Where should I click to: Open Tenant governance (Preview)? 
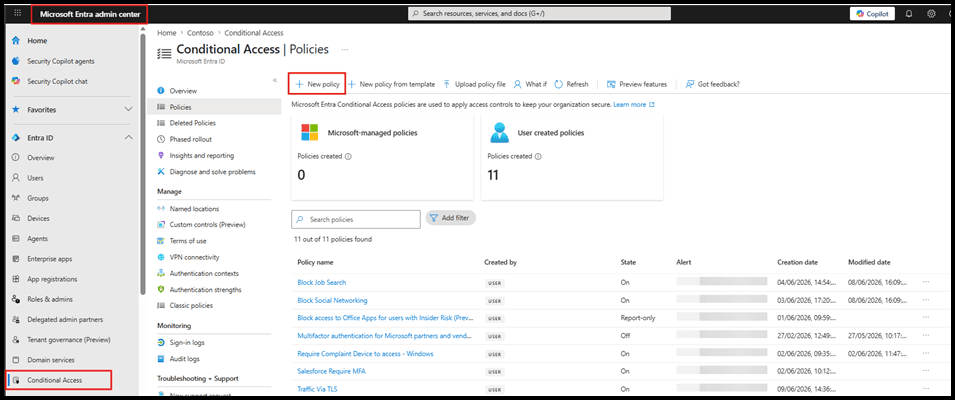click(x=68, y=340)
